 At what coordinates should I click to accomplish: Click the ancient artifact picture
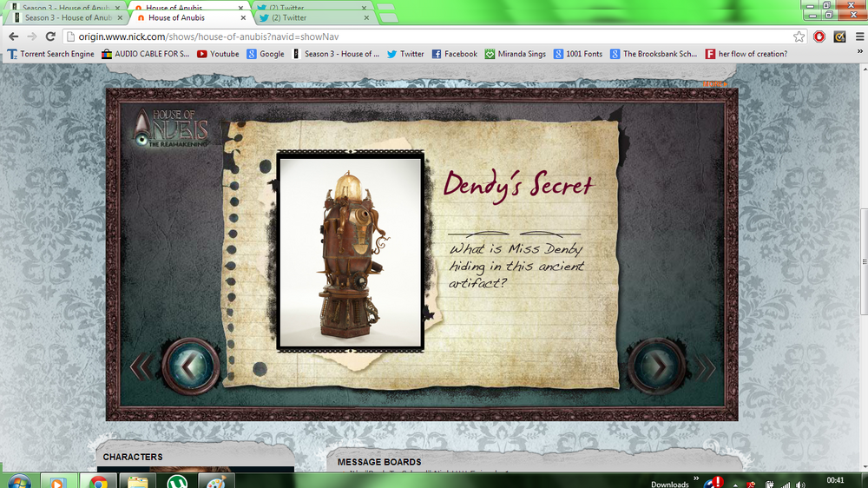tap(350, 252)
